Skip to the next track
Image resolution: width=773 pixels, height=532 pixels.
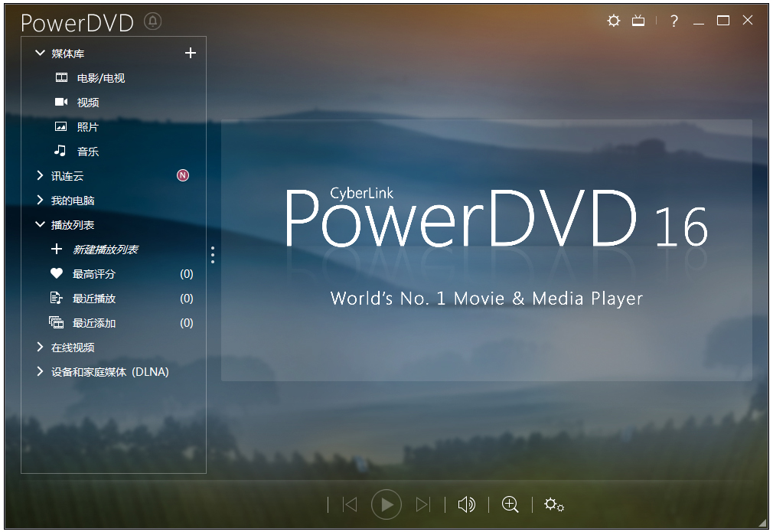pos(422,504)
